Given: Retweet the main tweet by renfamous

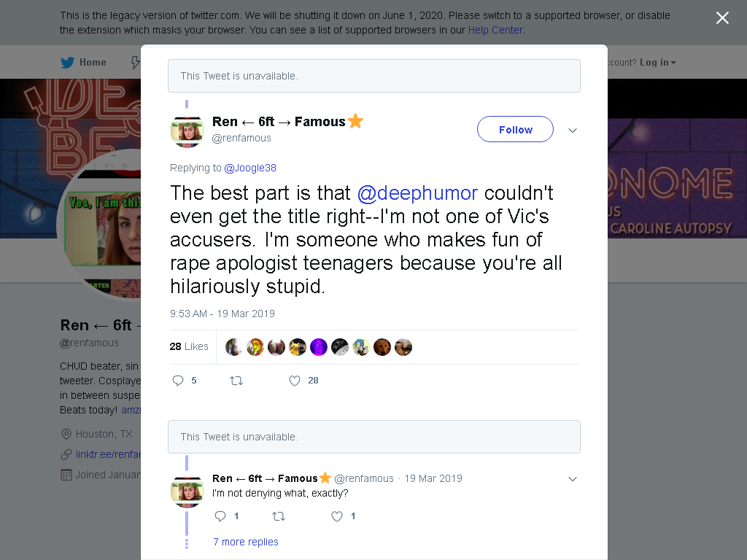Looking at the screenshot, I should click(236, 381).
